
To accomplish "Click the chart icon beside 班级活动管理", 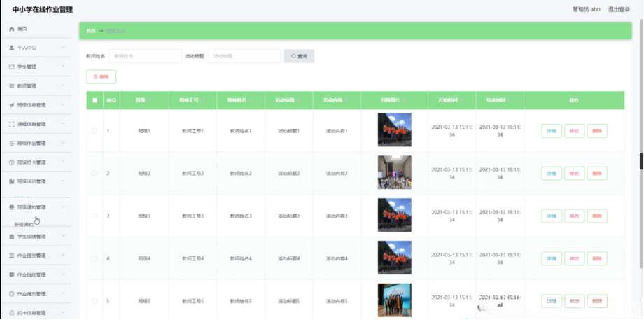I will click(x=11, y=181).
